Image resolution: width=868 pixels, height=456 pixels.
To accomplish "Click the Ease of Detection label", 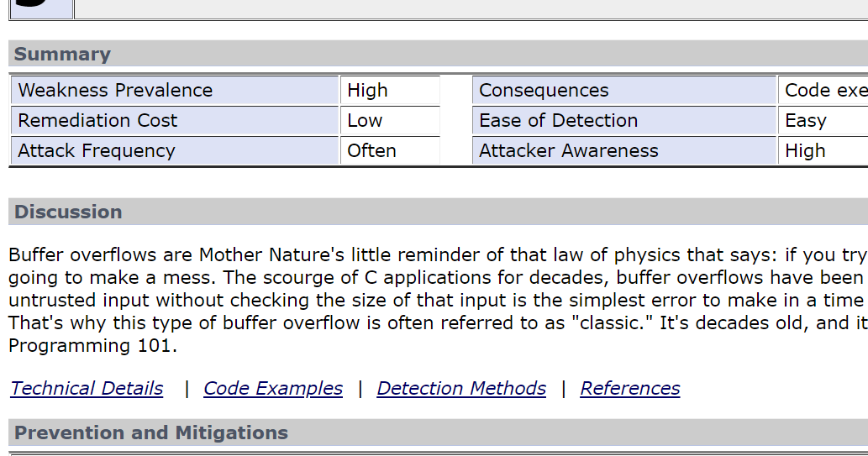I will 624,121.
